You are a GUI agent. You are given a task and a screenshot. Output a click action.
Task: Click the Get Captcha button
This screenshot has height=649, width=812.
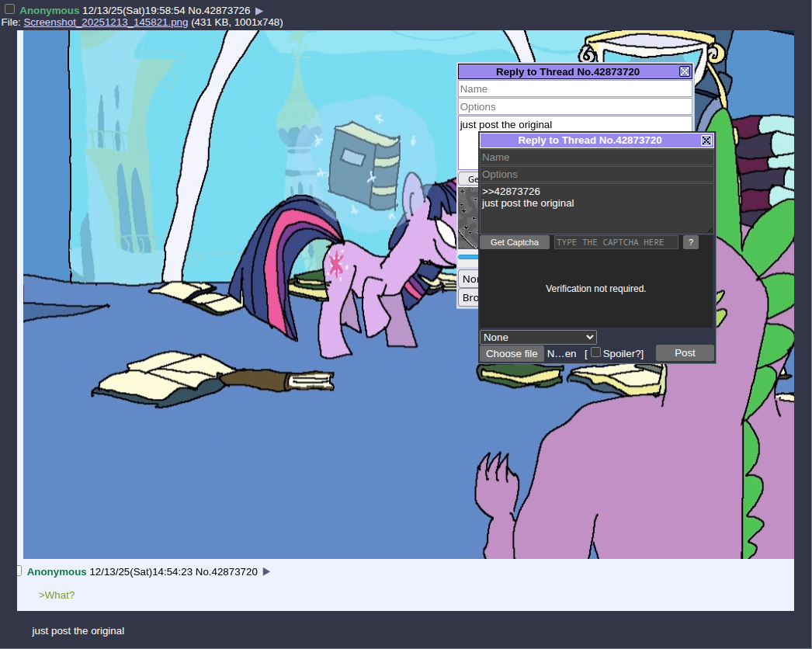tap(514, 242)
